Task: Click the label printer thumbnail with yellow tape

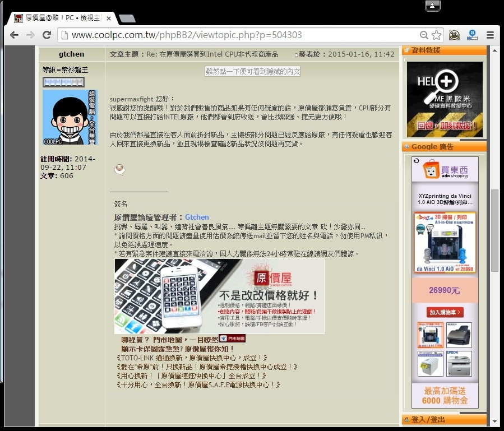Action: click(x=431, y=364)
